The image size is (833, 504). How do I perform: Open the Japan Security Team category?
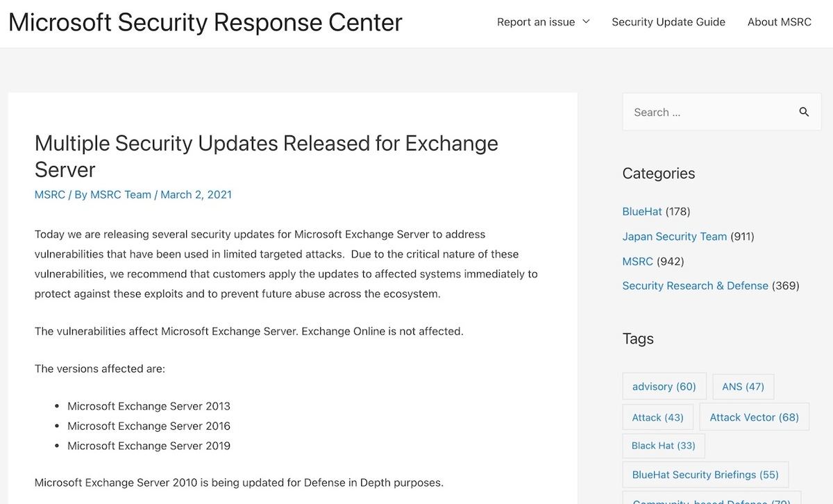674,236
